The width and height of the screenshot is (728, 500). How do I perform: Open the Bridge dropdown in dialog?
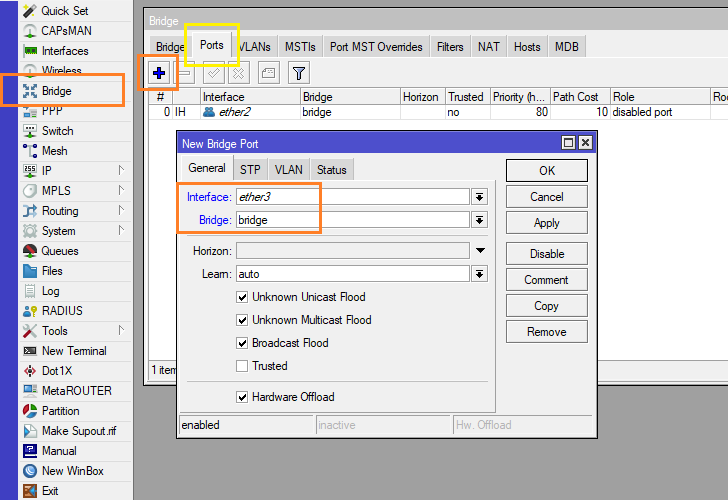point(479,220)
